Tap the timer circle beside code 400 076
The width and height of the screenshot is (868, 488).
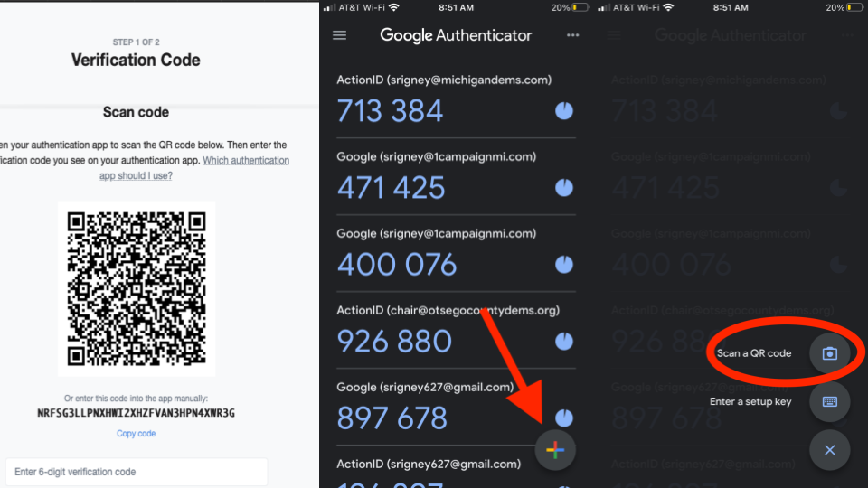[x=564, y=265]
